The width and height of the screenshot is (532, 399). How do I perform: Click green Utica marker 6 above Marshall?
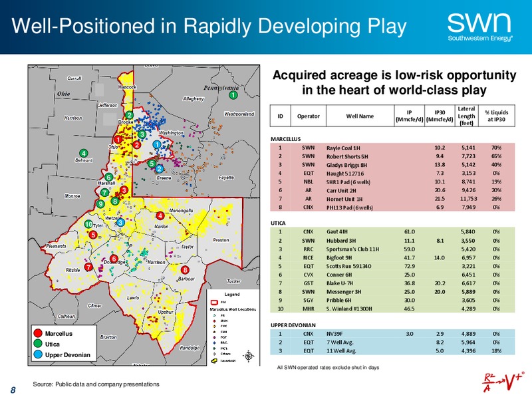[x=108, y=177]
